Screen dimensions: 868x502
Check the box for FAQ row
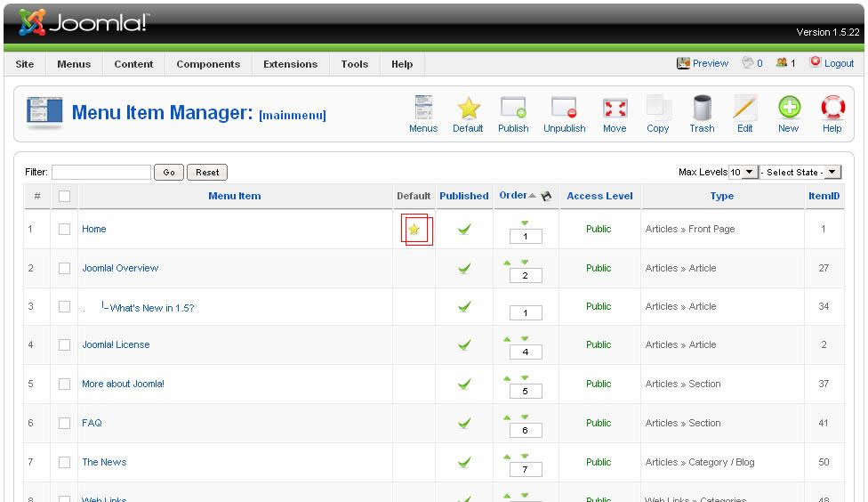tap(64, 424)
